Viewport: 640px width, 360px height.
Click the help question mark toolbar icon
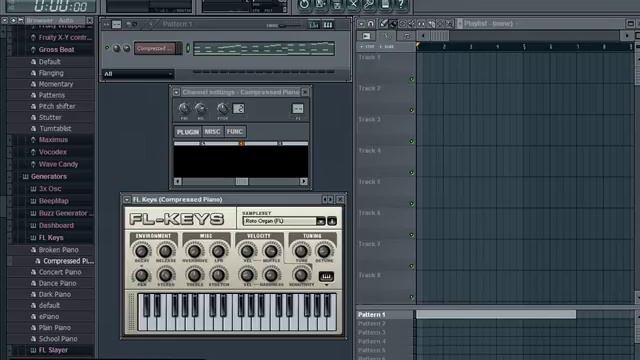(401, 4)
